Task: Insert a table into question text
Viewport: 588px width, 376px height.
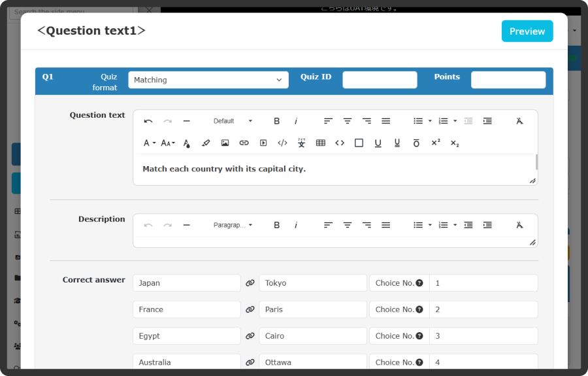Action: pyautogui.click(x=321, y=143)
